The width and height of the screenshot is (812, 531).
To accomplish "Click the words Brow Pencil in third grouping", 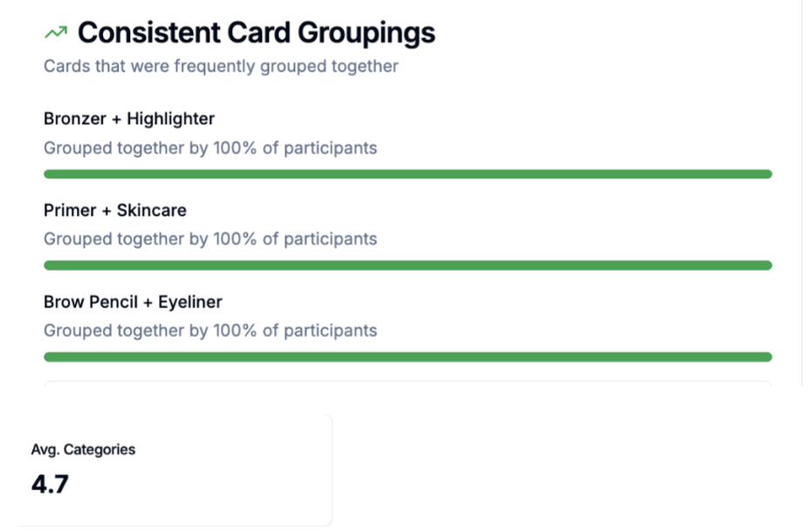I will (90, 302).
